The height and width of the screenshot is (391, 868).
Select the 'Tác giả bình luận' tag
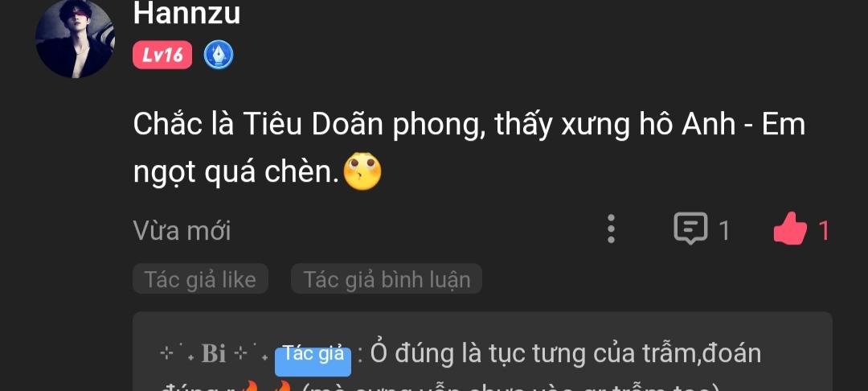[x=387, y=278]
